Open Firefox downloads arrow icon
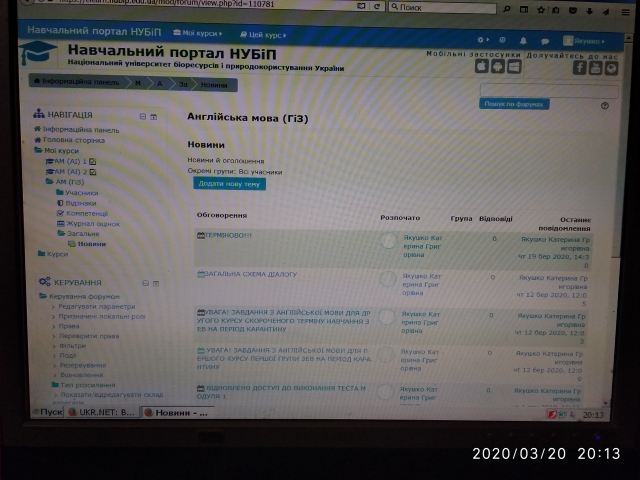Viewport: 640px width, 480px height. (589, 11)
